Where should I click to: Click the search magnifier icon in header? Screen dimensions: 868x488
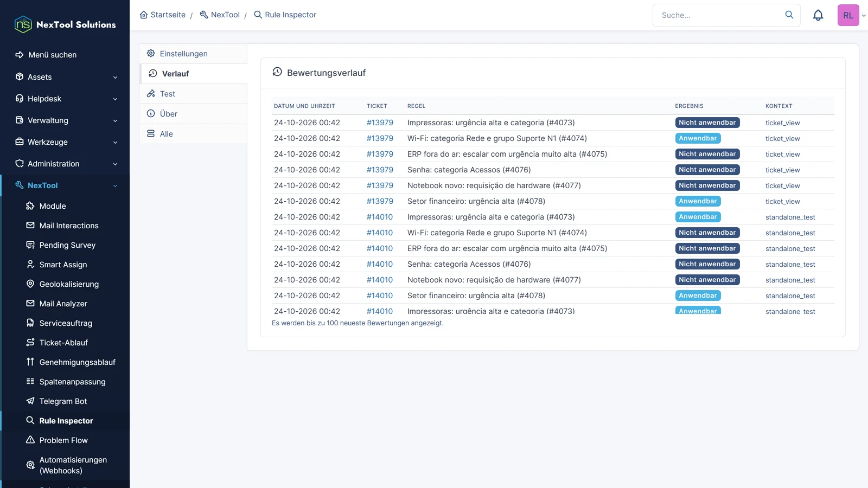pos(789,15)
